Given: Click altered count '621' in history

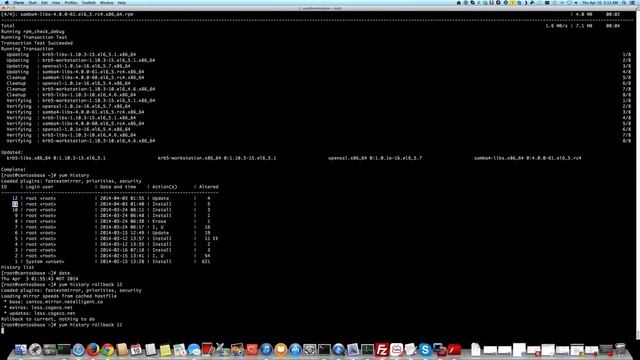Looking at the screenshot, I should (x=206, y=262).
